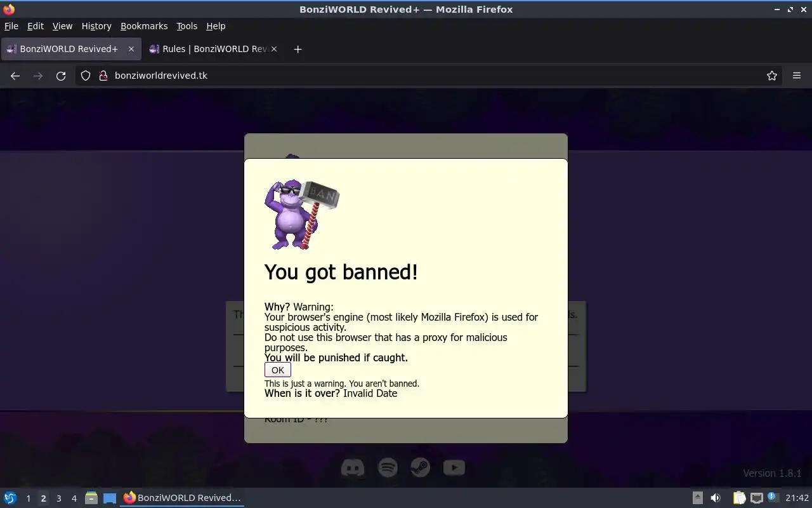Image resolution: width=812 pixels, height=508 pixels.
Task: Open Firefox hamburger application menu
Action: (x=797, y=76)
